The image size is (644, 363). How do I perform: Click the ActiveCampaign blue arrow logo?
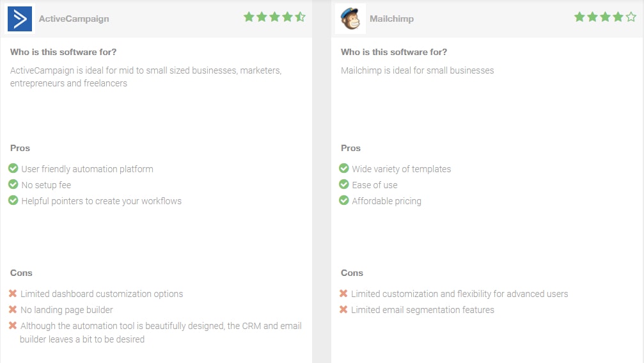coord(20,19)
